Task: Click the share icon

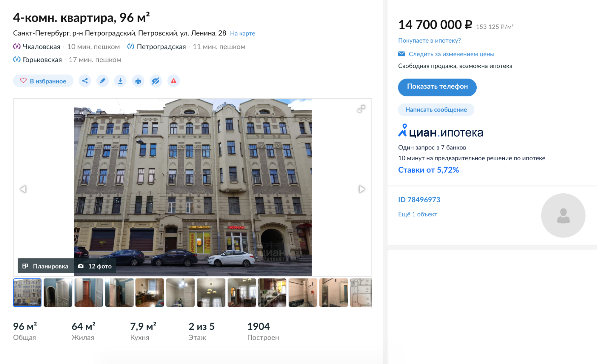Action: 85,81
